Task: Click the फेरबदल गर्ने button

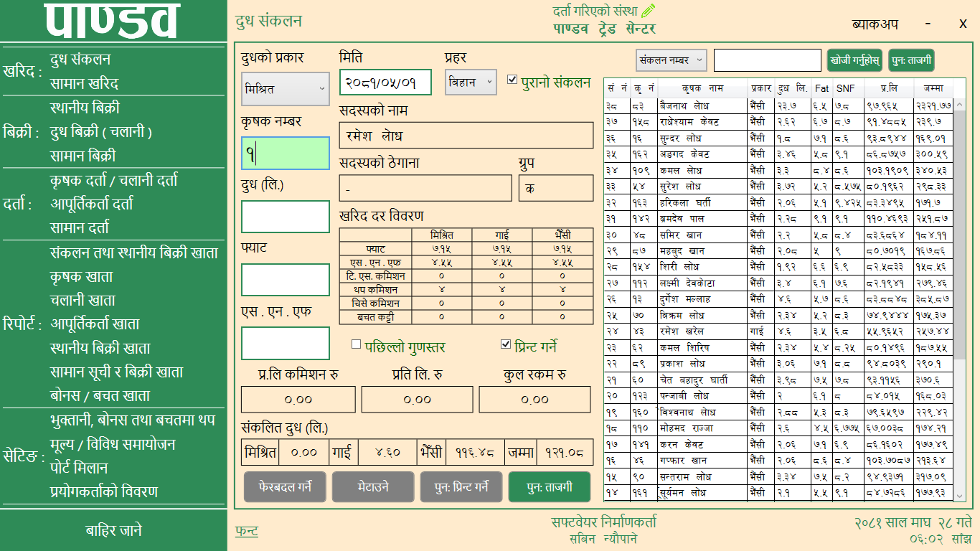Action: (x=285, y=487)
